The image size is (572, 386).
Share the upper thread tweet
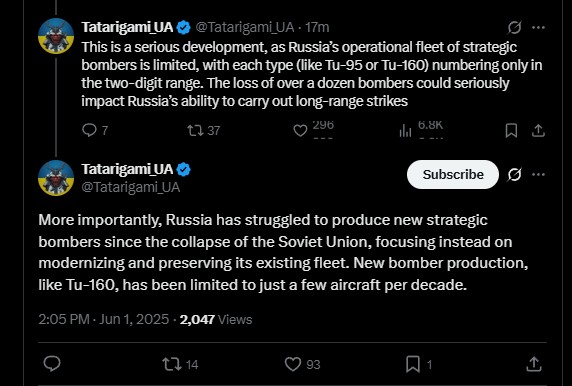538,130
